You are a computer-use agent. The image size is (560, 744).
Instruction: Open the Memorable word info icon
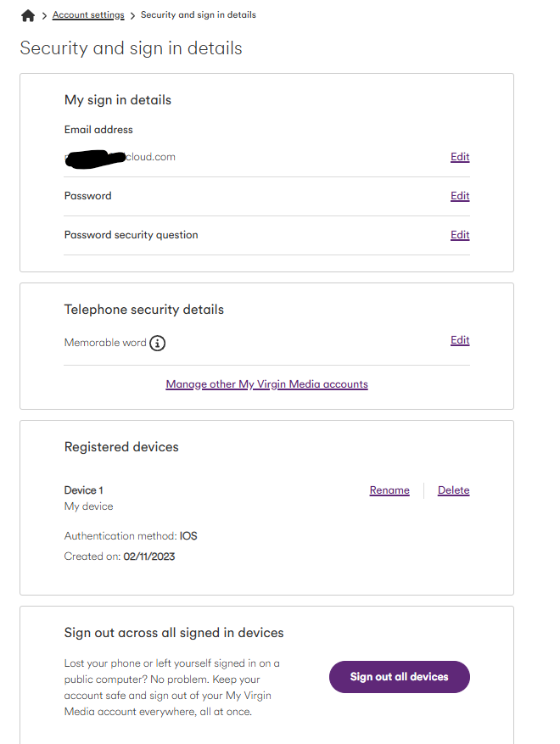[x=158, y=344]
